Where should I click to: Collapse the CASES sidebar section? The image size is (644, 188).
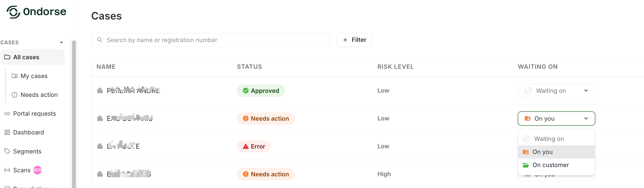click(61, 43)
